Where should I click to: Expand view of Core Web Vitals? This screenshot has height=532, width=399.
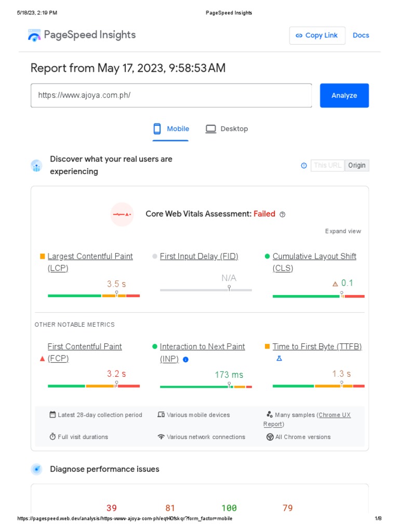tap(343, 231)
